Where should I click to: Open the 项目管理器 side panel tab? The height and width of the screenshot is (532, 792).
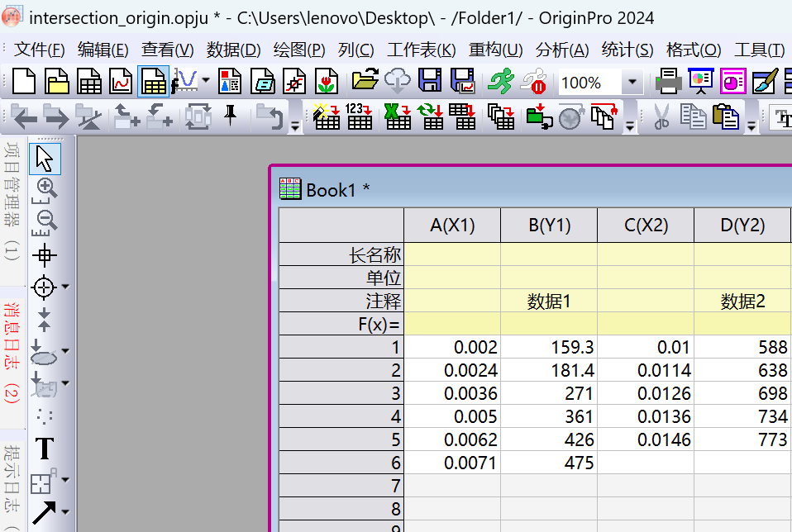point(12,202)
